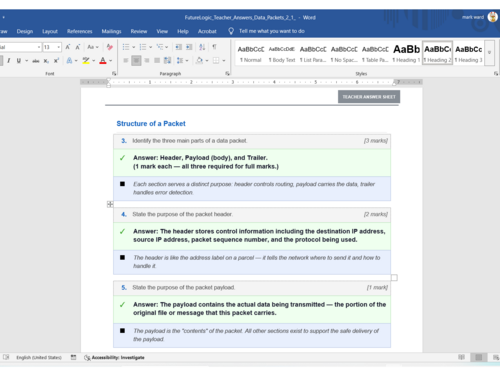Open Styles pane launcher

click(496, 73)
